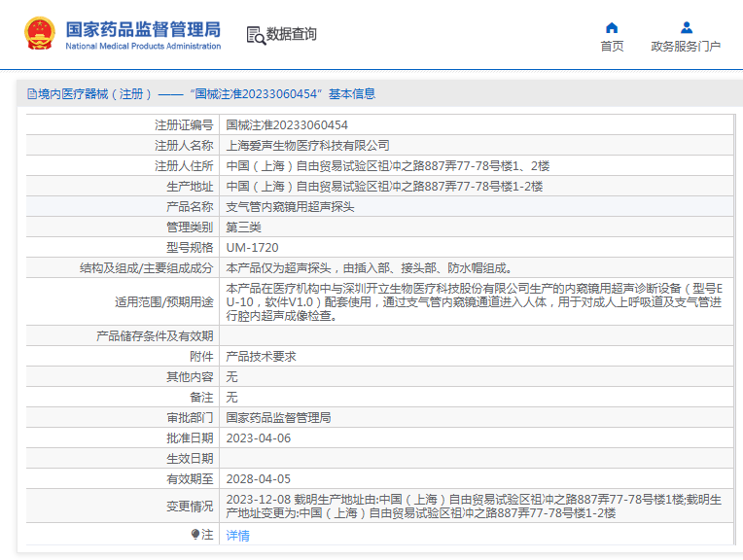Viewport: 743px width, 560px height.
Task: Click National Medical Products Administration English subtitle
Action: pyautogui.click(x=143, y=46)
